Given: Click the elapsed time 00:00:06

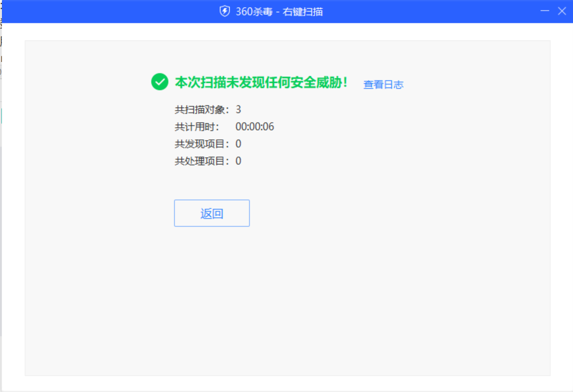Looking at the screenshot, I should pyautogui.click(x=255, y=127).
